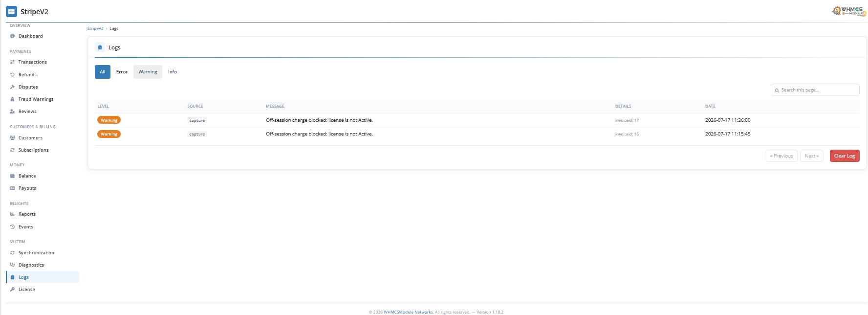Click the Clear Log button
Viewport: 868px width, 315px height.
[845, 156]
